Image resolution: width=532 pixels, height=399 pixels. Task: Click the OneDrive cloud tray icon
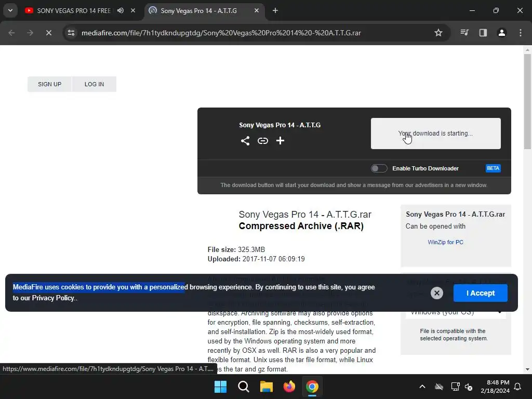(439, 387)
